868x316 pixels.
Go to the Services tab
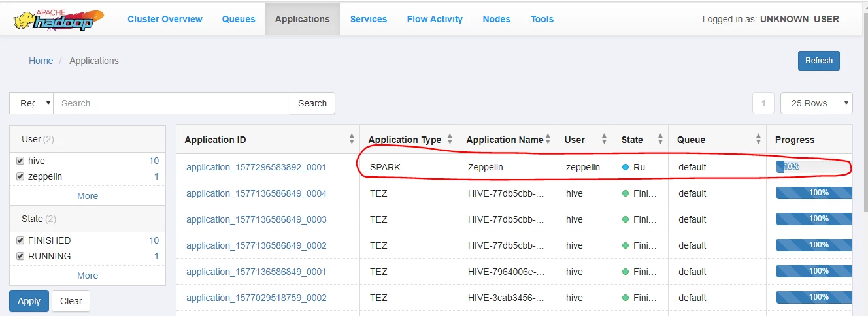(x=369, y=19)
